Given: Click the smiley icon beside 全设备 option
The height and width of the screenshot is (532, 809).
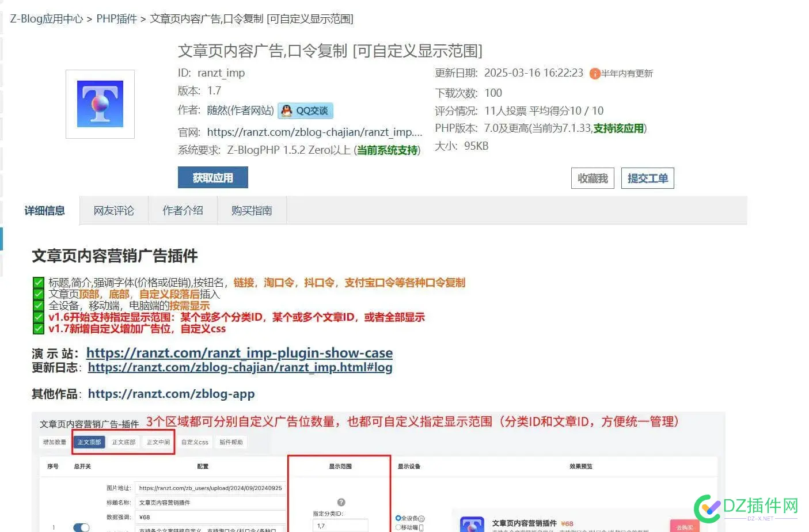Looking at the screenshot, I should pyautogui.click(x=421, y=518).
